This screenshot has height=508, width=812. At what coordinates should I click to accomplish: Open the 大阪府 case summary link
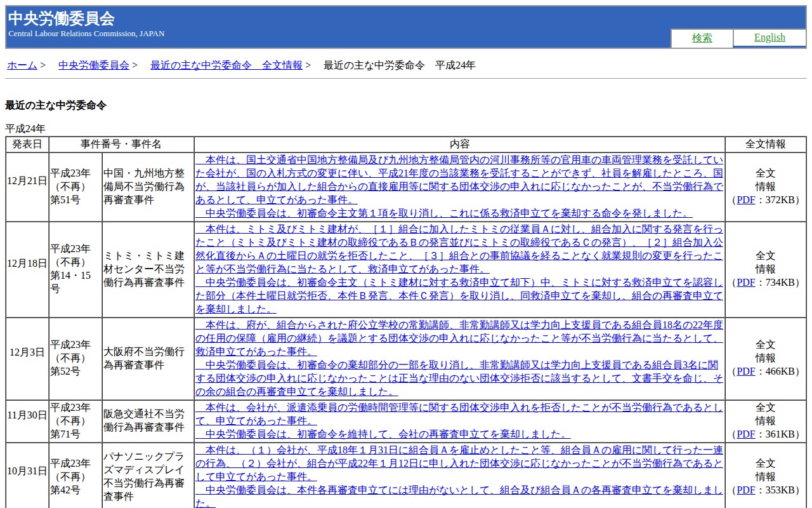459,359
